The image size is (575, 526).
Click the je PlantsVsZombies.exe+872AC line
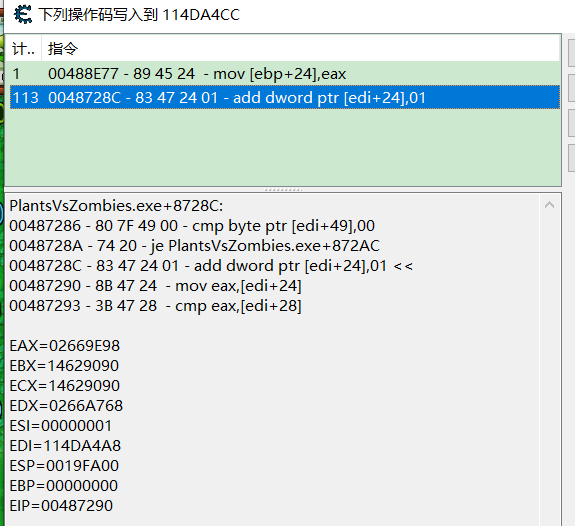(x=194, y=246)
